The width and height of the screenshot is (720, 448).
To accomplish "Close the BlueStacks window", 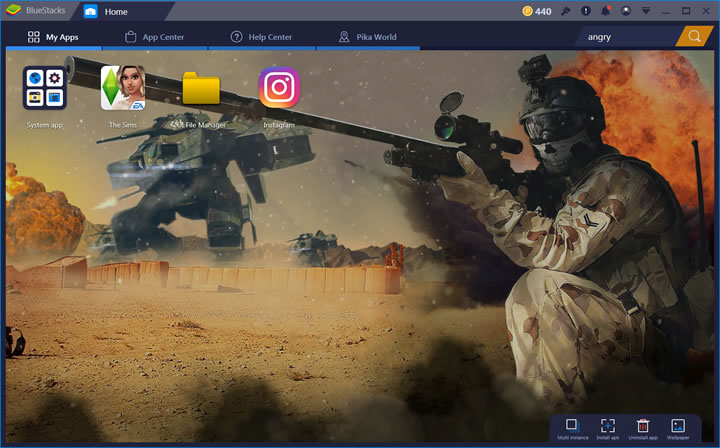I will click(x=706, y=11).
